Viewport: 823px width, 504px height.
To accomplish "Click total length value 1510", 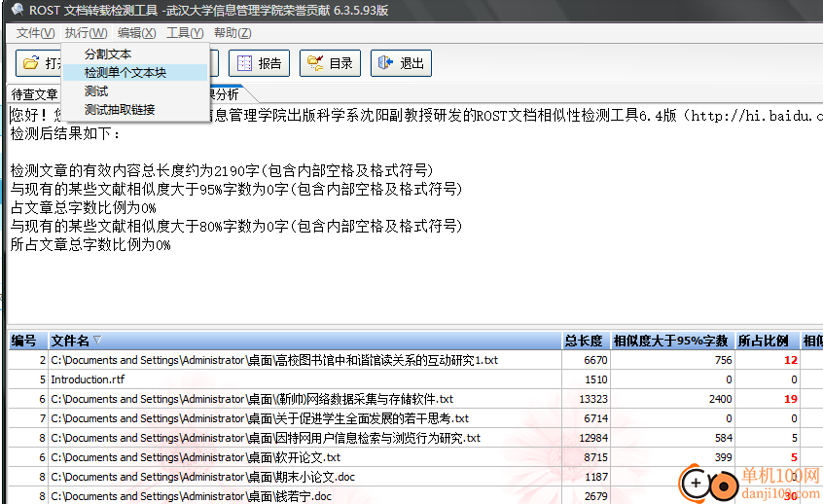I will tap(596, 379).
